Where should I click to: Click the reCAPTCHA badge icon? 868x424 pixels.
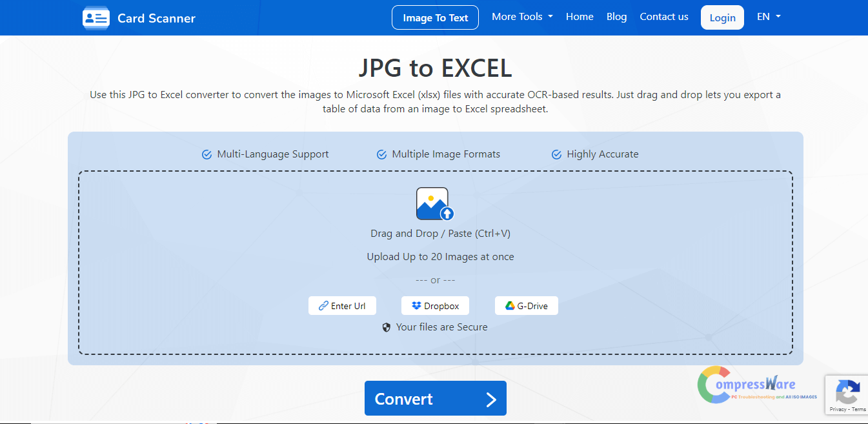point(847,392)
